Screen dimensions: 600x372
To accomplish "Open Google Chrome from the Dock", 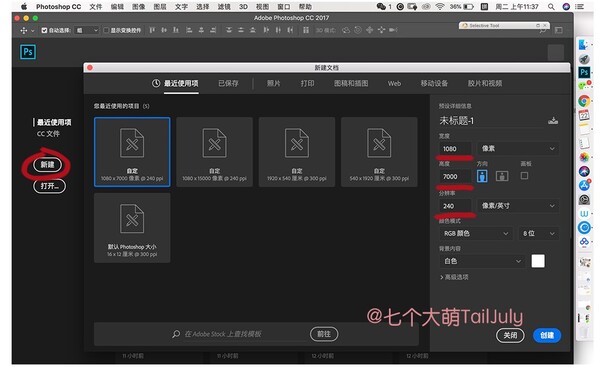I will click(x=584, y=101).
